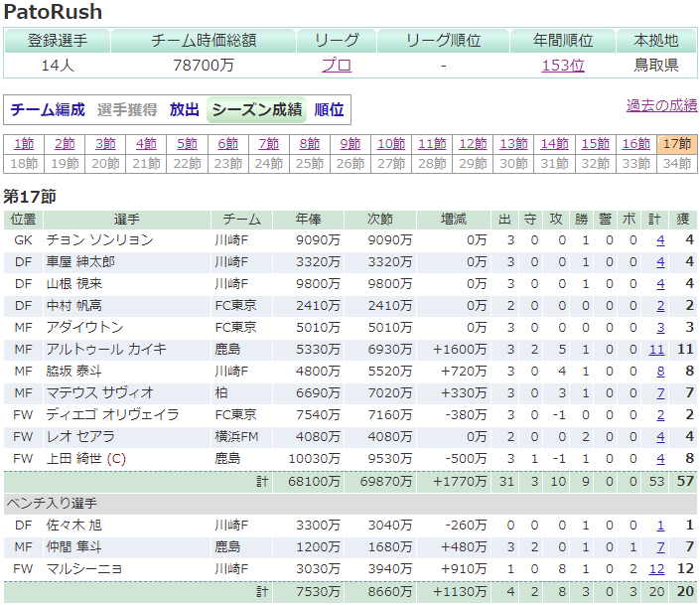Click the 選手 column header

(x=127, y=220)
